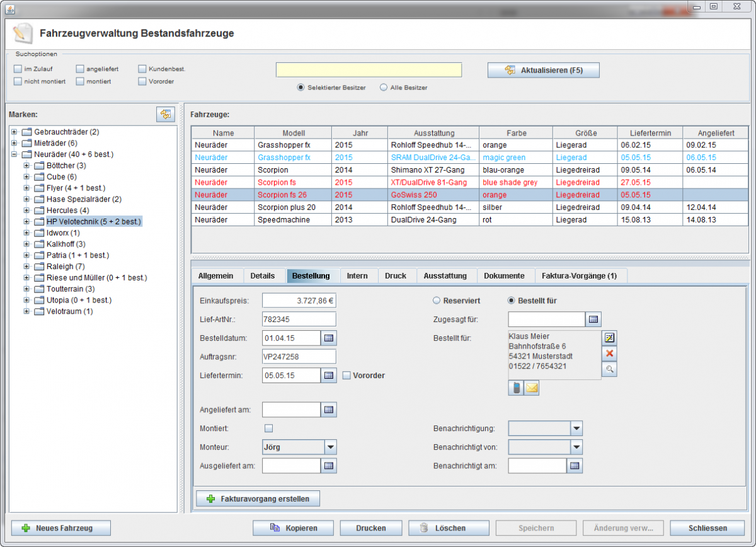This screenshot has height=547, width=756.
Task: Open the Faktura-Vorgänge (1) tab
Action: click(x=579, y=276)
